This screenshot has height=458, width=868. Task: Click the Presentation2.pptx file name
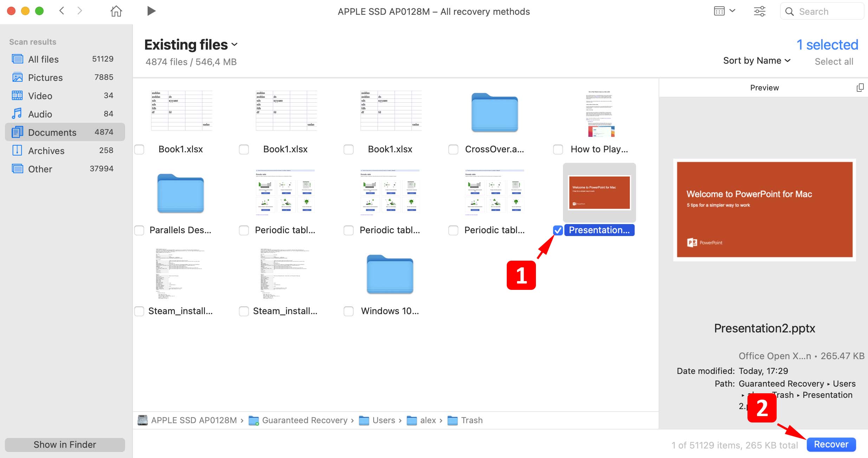point(765,328)
